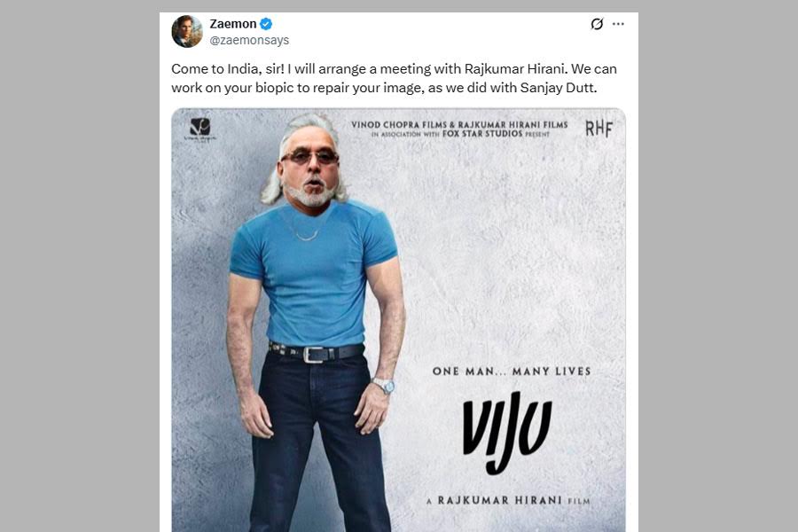Open the three-dot more options menu
Screen dimensions: 798x532
point(618,24)
